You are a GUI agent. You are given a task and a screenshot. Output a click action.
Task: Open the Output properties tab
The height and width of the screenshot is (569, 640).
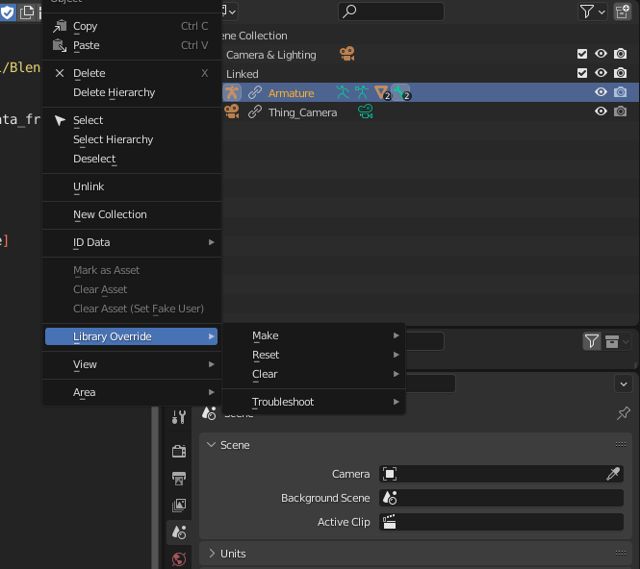pos(179,478)
